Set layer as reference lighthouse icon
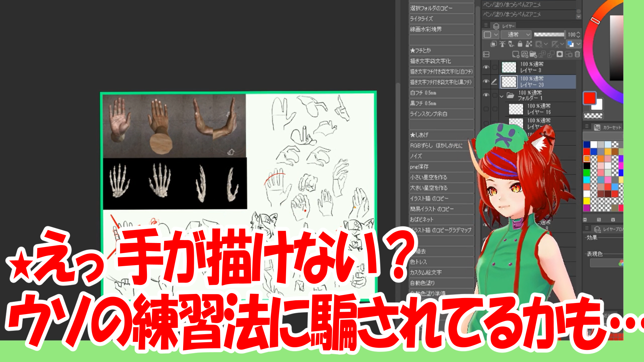 [502, 44]
